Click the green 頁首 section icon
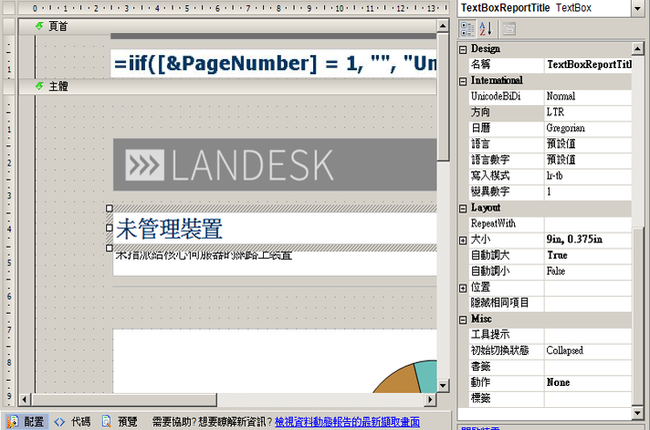Screen dimensions: 650x430 tap(39, 26)
